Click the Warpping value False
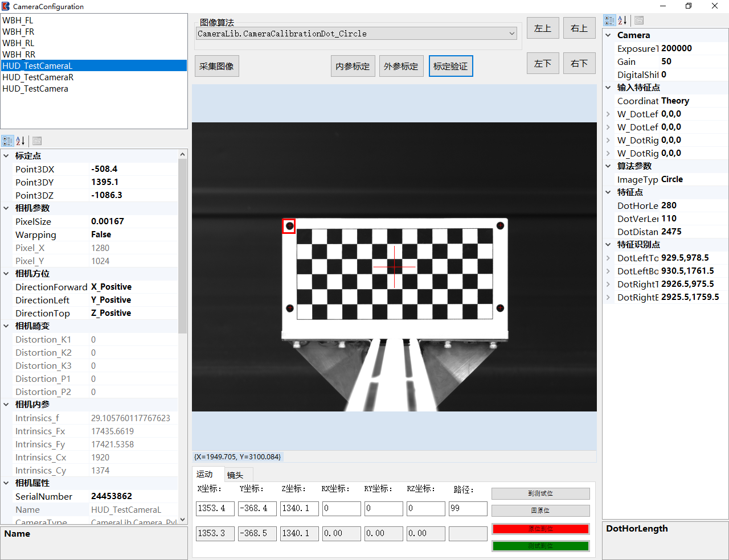Image resolution: width=729 pixels, height=560 pixels. tap(134, 234)
